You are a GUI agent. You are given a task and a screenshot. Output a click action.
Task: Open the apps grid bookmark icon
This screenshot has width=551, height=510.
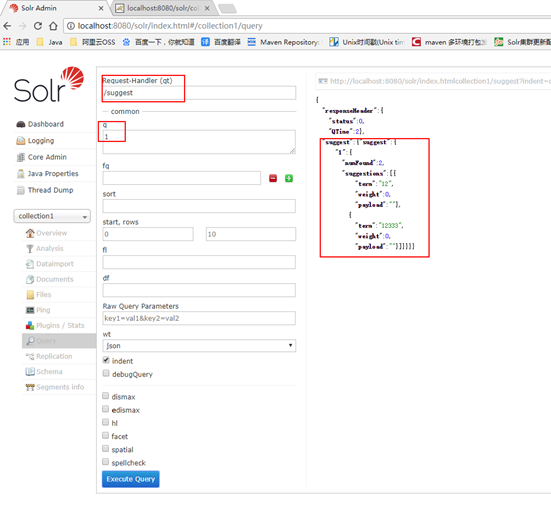point(7,42)
